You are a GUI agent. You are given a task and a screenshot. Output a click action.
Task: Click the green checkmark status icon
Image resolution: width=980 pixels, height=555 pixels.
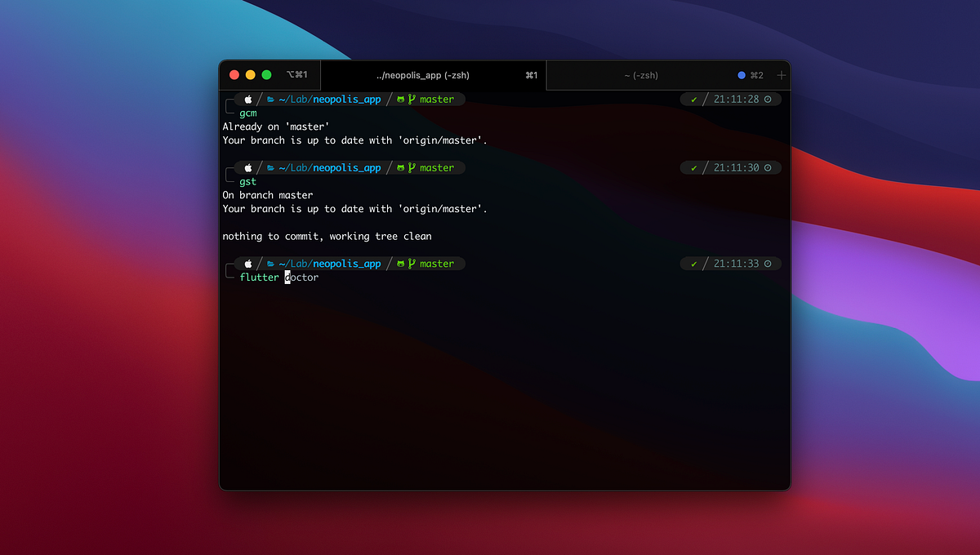[694, 99]
